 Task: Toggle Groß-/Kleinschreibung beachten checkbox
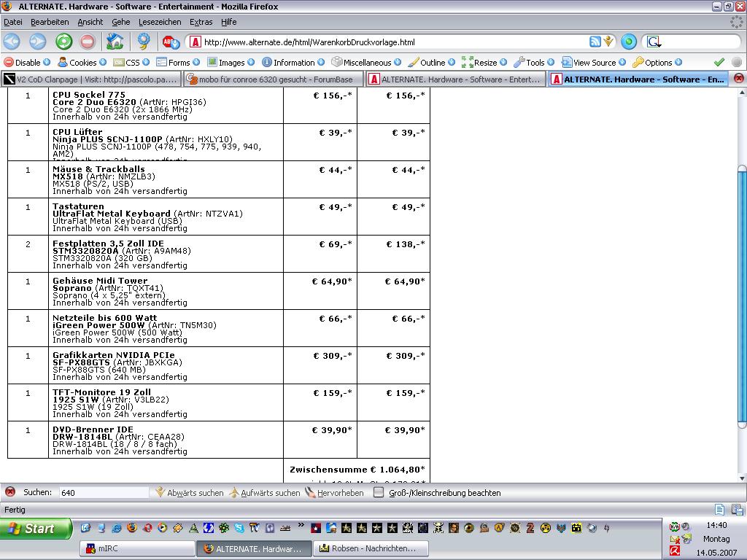(379, 492)
